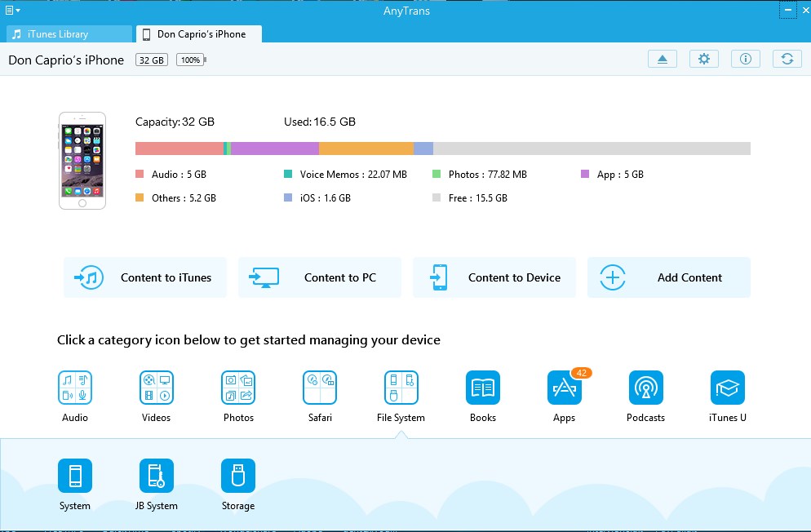Click the blue iOS segment of storage bar

(423, 149)
